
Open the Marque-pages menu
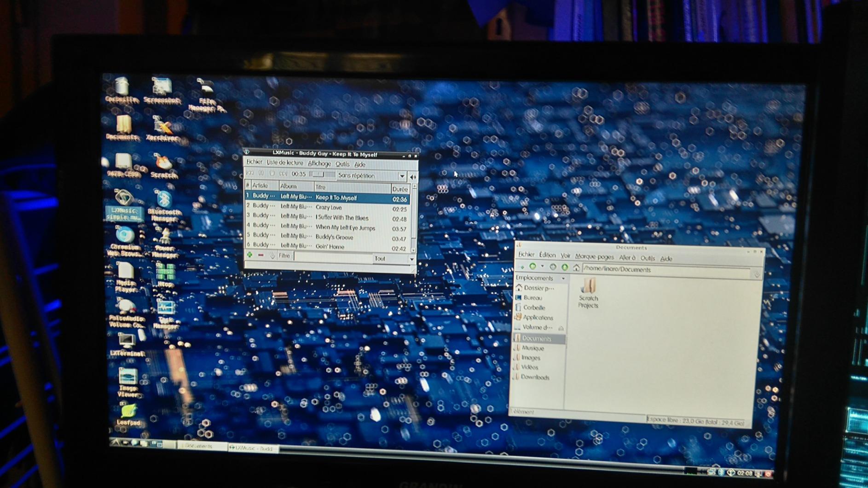point(594,257)
